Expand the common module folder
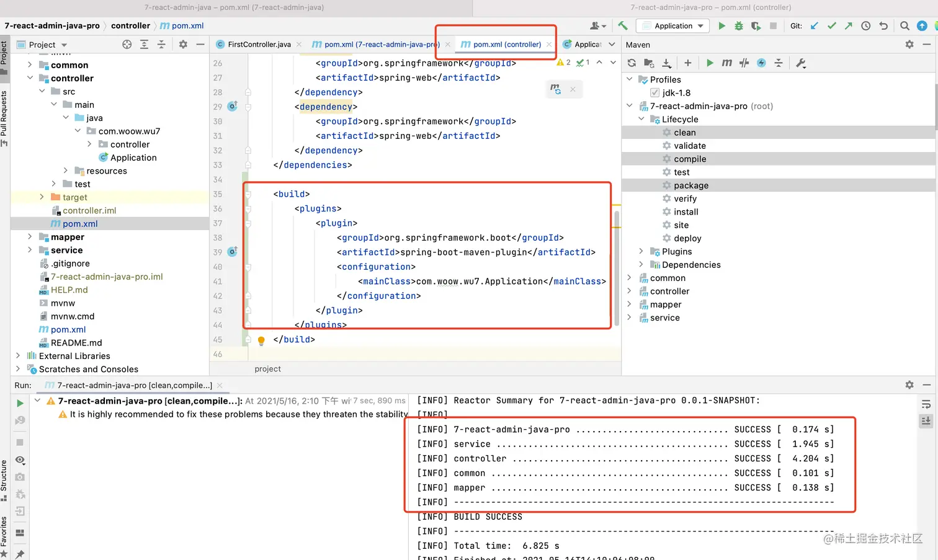Image resolution: width=938 pixels, height=560 pixels. point(30,64)
